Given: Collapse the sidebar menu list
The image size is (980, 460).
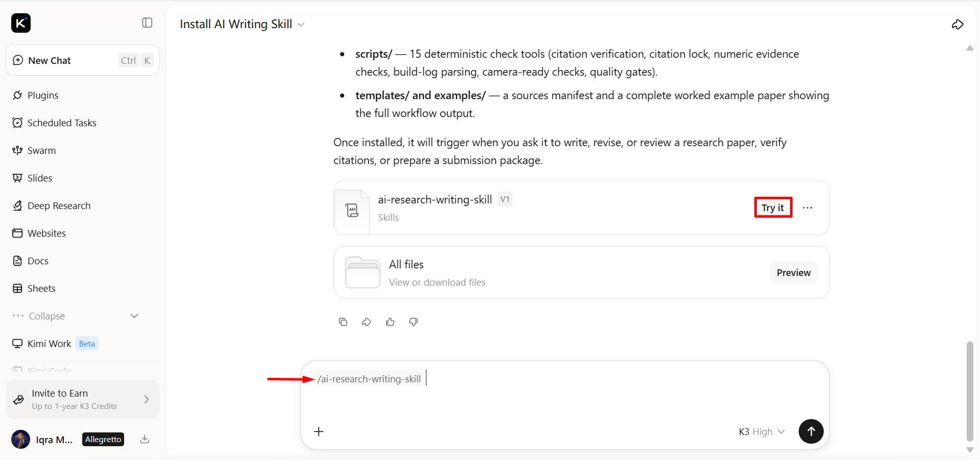Looking at the screenshot, I should coord(76,316).
